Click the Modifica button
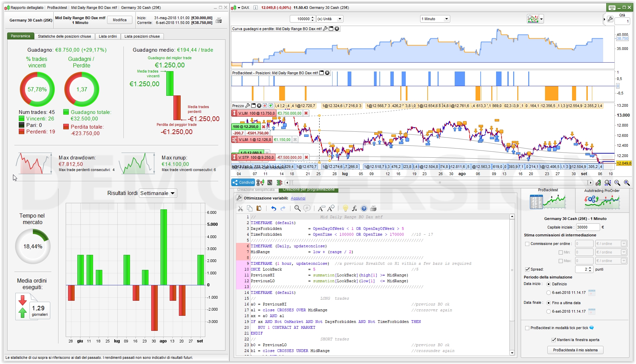This screenshot has height=364, width=636. (x=120, y=20)
